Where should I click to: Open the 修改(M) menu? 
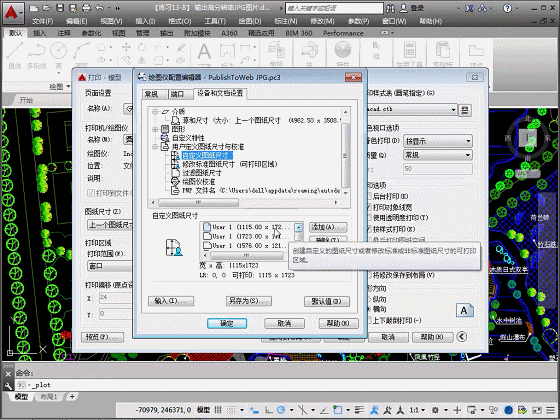[322, 21]
